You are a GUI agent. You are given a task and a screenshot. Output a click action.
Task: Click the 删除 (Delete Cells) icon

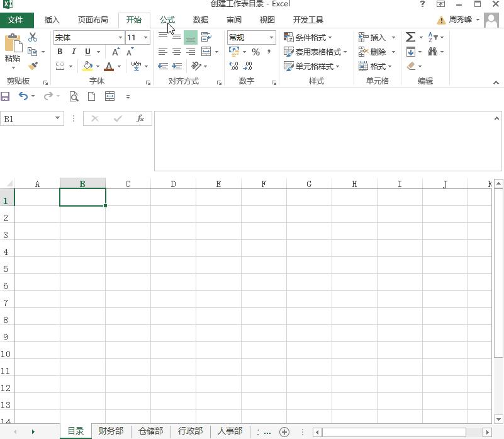coord(373,52)
